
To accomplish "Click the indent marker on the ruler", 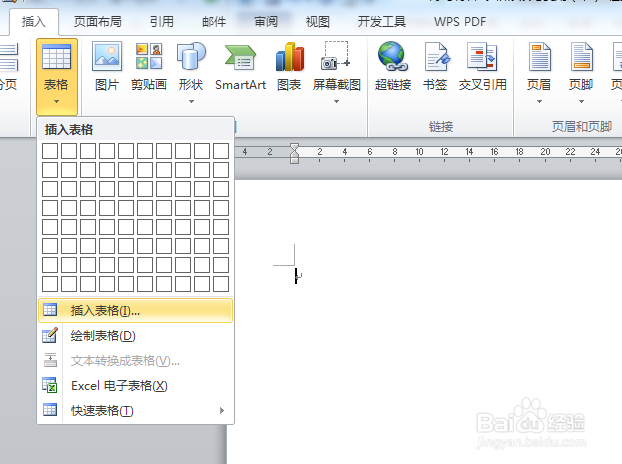I will [294, 153].
